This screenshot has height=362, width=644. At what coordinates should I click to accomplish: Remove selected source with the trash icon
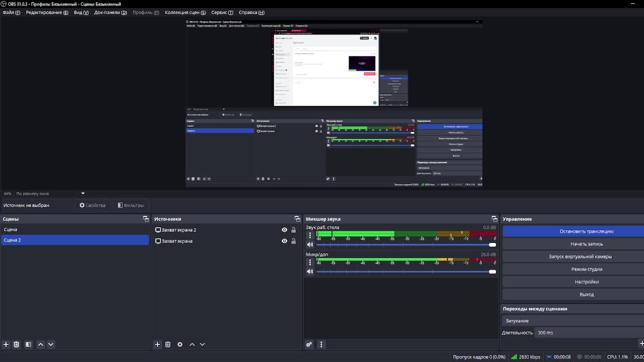168,344
